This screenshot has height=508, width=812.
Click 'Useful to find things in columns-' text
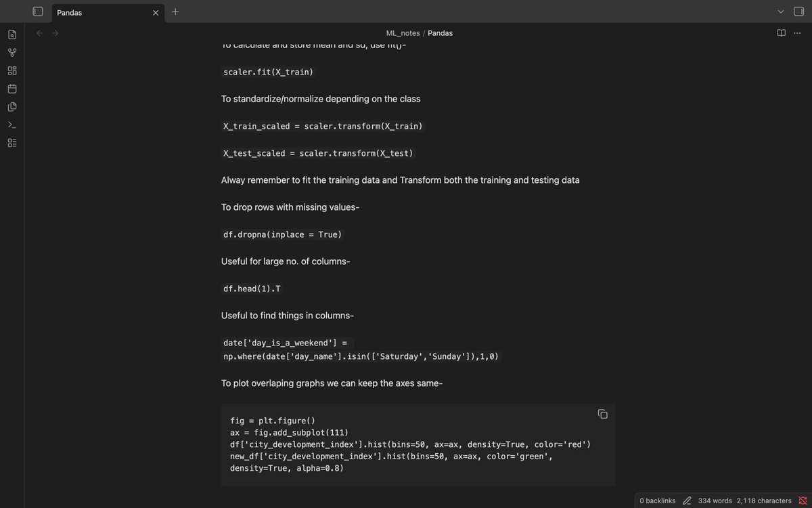click(x=288, y=316)
